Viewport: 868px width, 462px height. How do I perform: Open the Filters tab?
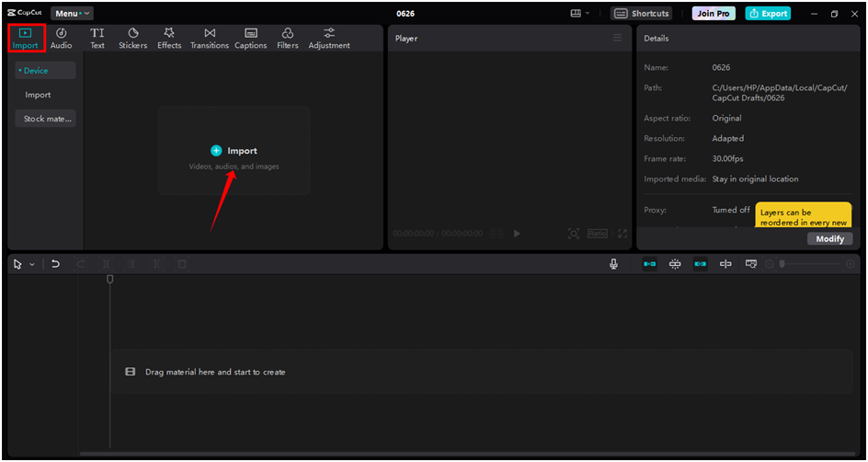[288, 39]
